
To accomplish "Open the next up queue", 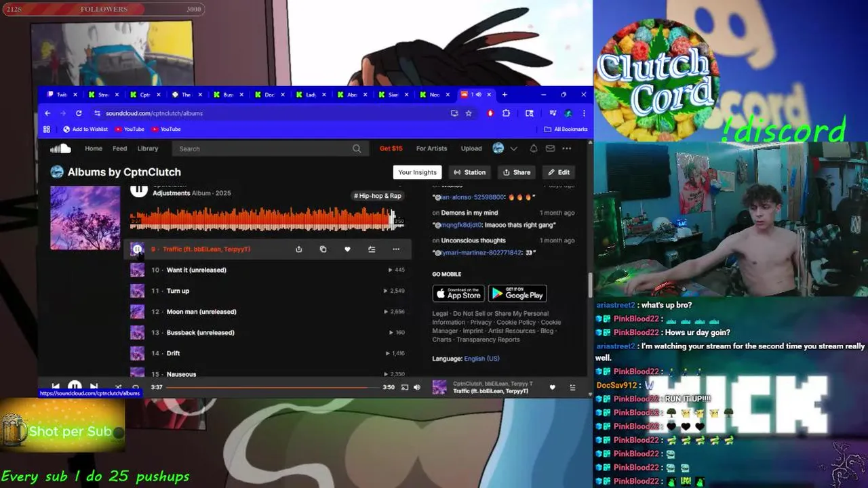I will [572, 387].
